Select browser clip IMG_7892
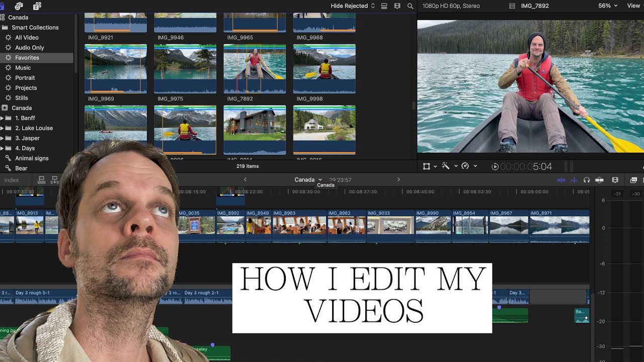 pos(255,69)
